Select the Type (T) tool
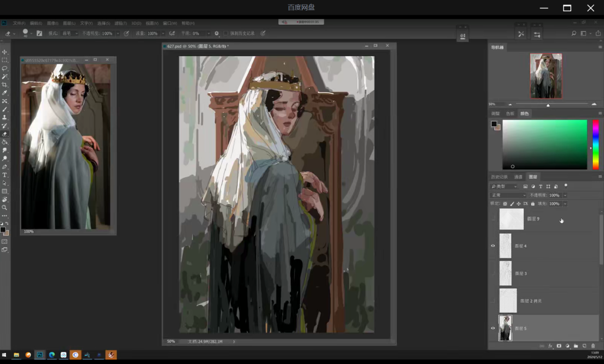Image resolution: width=604 pixels, height=364 pixels. [x=5, y=175]
